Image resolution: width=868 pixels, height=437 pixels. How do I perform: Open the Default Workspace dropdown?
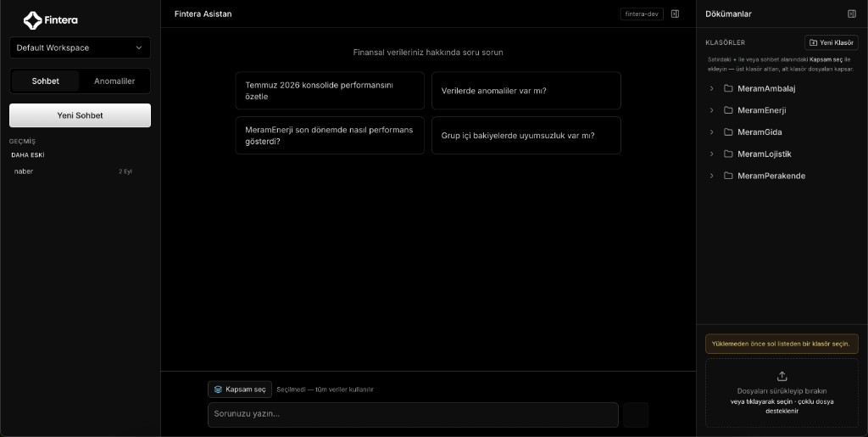point(80,48)
